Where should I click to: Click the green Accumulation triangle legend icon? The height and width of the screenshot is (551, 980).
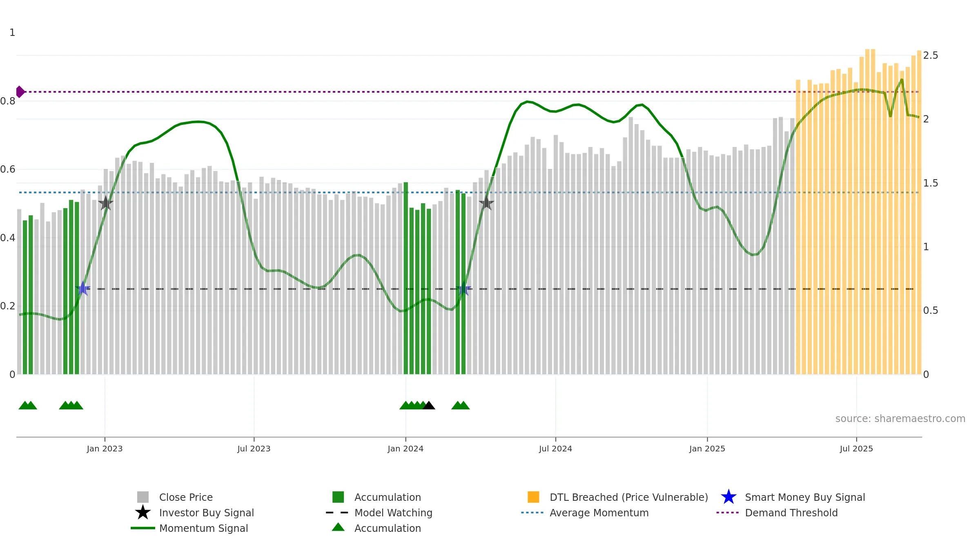click(338, 527)
